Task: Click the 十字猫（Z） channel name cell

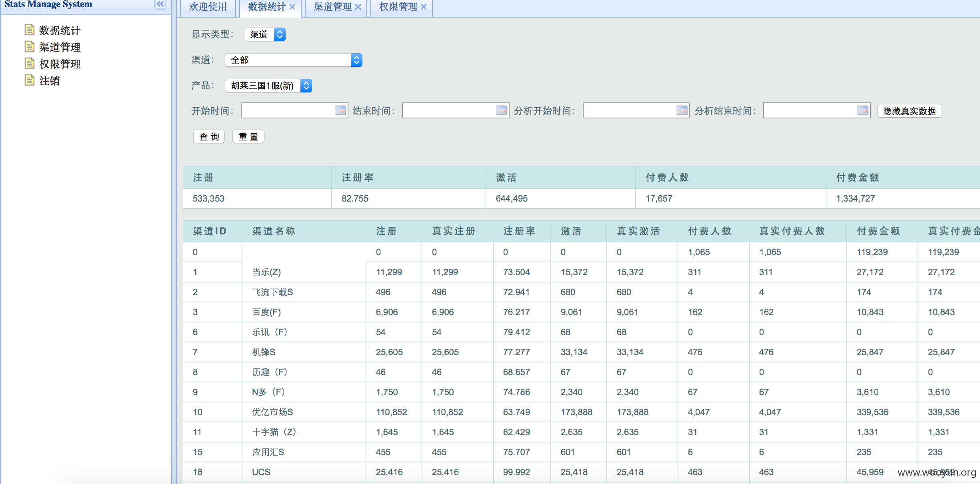Action: pyautogui.click(x=304, y=432)
